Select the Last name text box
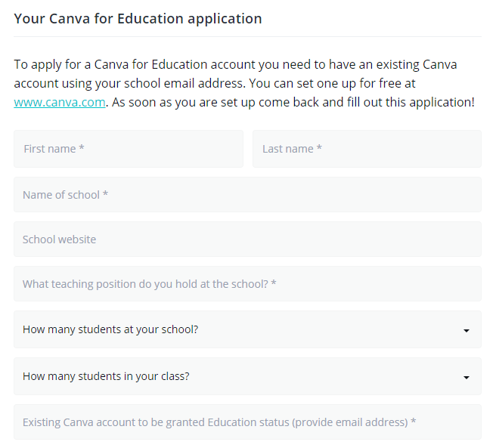Viewport: 496px width, 448px height. click(367, 149)
